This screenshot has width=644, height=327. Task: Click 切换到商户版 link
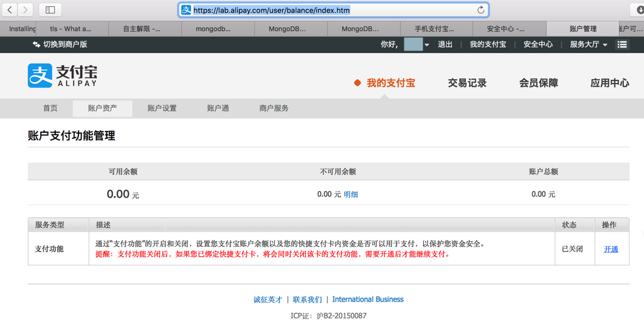coord(65,44)
